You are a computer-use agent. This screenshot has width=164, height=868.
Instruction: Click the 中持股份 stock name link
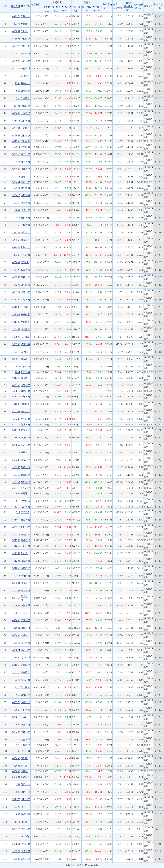point(26,39)
